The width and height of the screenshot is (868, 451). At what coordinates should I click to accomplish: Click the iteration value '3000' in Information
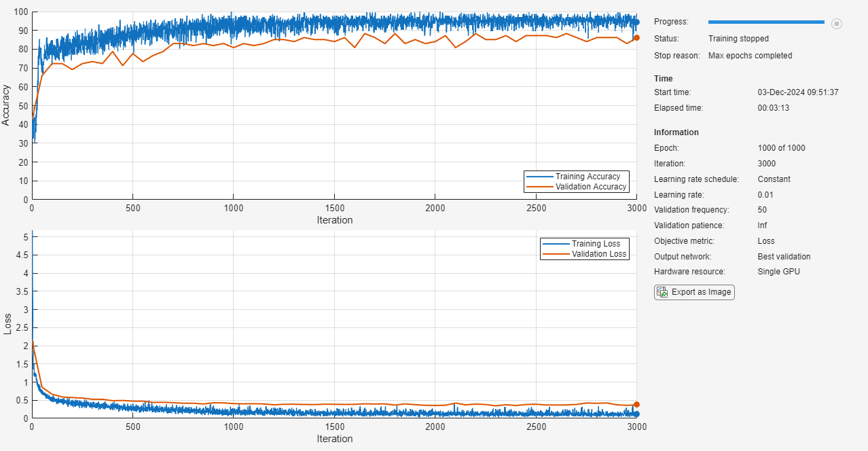tap(767, 164)
